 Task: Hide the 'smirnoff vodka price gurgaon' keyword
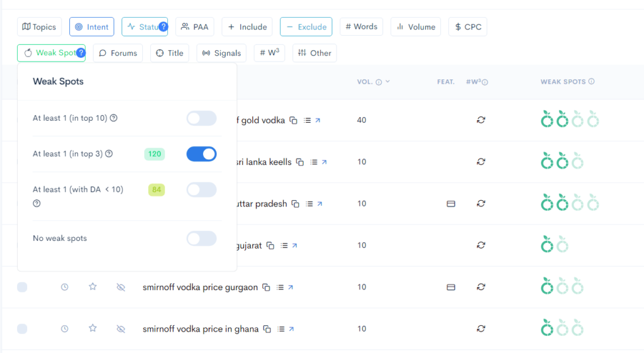pyautogui.click(x=121, y=287)
